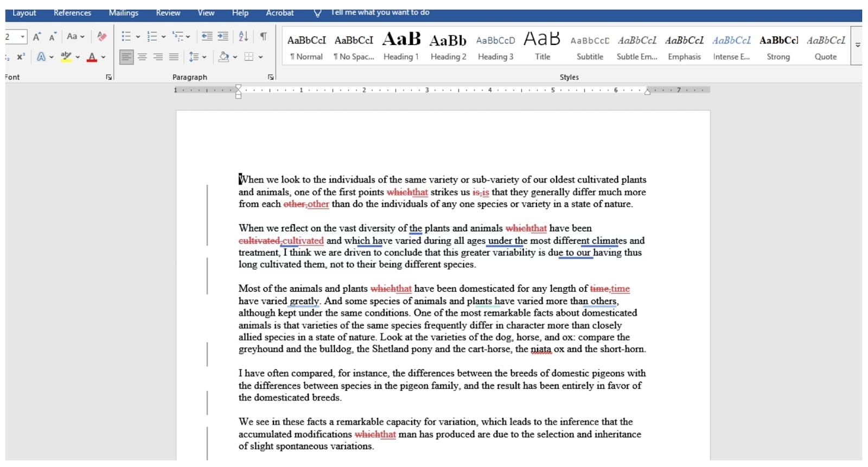Apply superscript with the x² icon
This screenshot has width=868, height=467.
pyautogui.click(x=21, y=56)
